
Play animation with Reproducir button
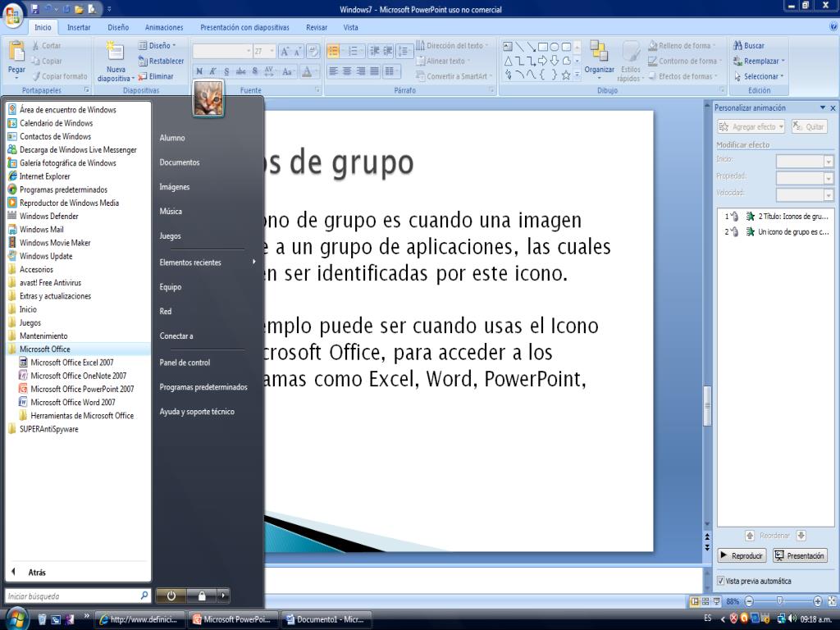742,555
